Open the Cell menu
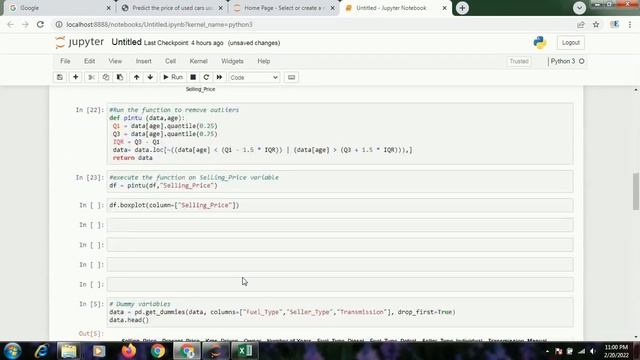The image size is (640, 360). pos(170,61)
